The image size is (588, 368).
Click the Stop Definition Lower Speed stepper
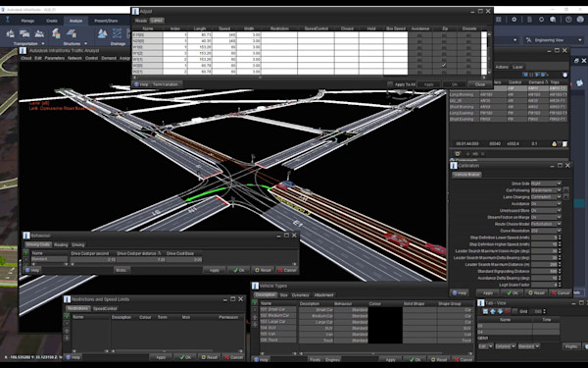coord(560,237)
